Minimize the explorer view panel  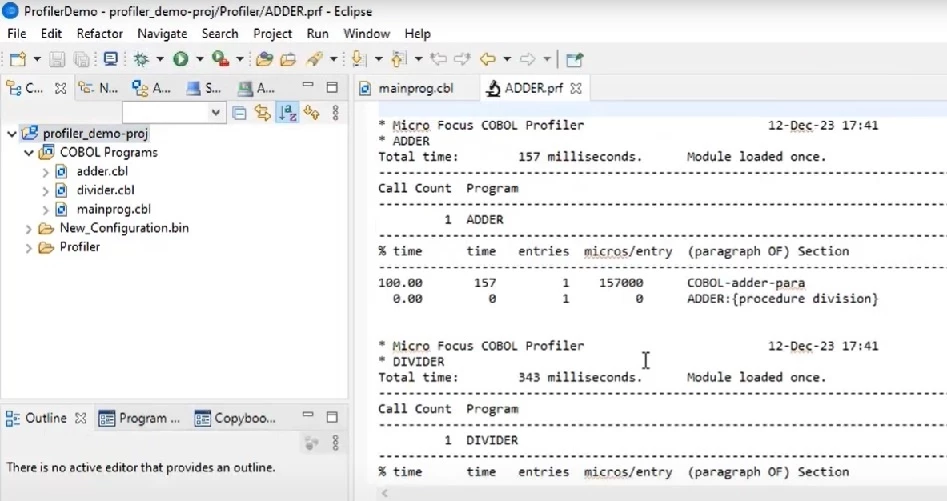point(308,85)
